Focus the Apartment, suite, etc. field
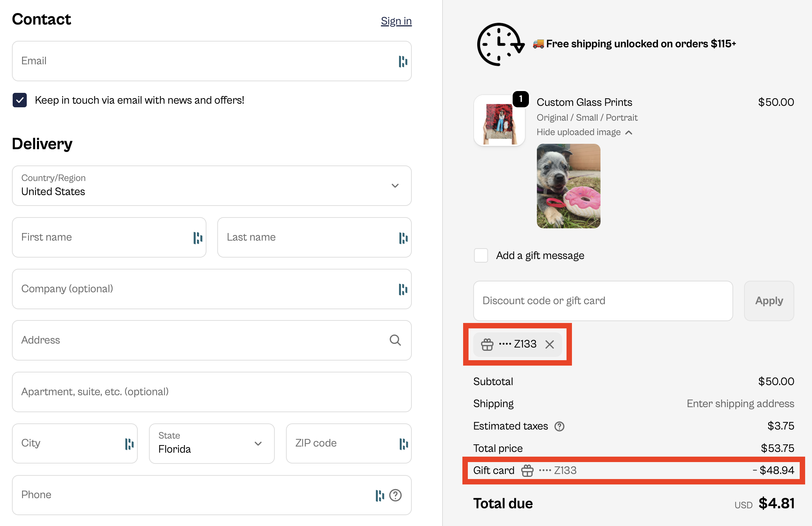The width and height of the screenshot is (812, 526). pyautogui.click(x=212, y=392)
